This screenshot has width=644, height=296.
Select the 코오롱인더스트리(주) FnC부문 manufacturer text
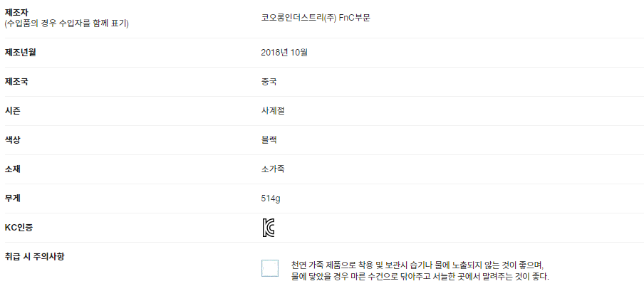click(315, 17)
